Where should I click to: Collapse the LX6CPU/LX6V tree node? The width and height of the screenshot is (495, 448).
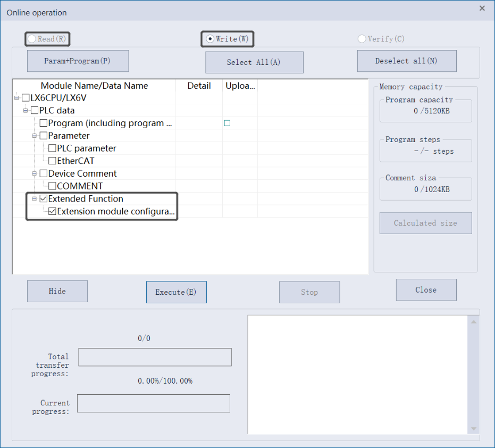16,98
